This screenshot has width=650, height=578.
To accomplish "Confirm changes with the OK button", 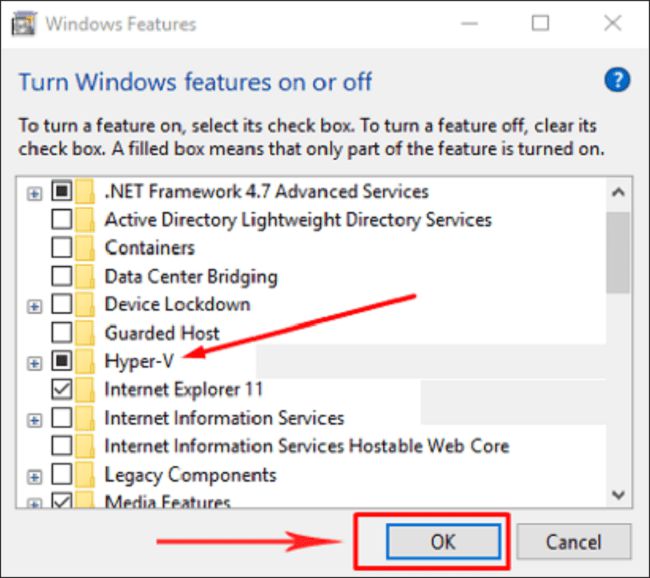I will 443,541.
